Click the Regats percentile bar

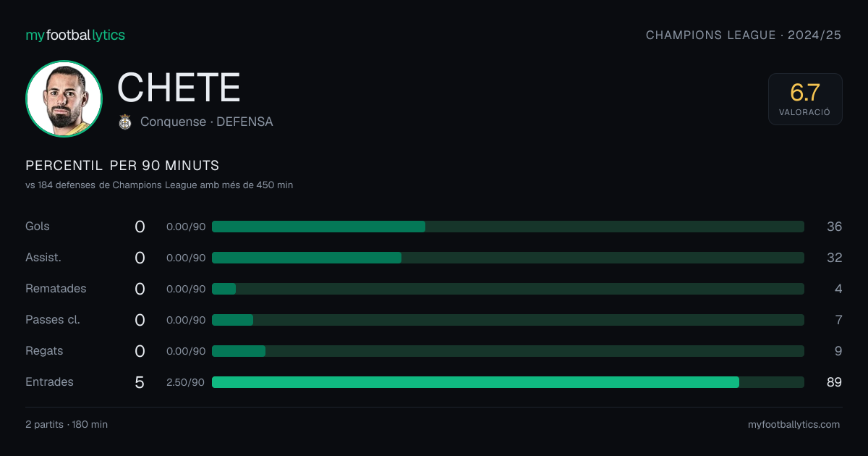(x=508, y=351)
